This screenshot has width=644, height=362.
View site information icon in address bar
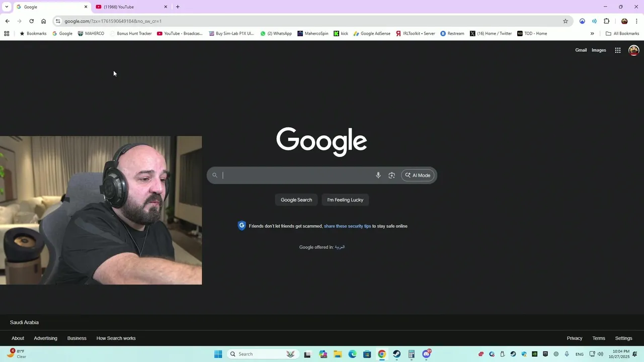(x=58, y=21)
